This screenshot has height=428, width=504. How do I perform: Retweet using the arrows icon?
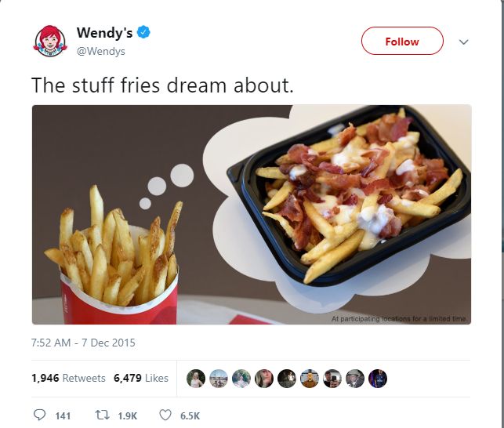[101, 415]
